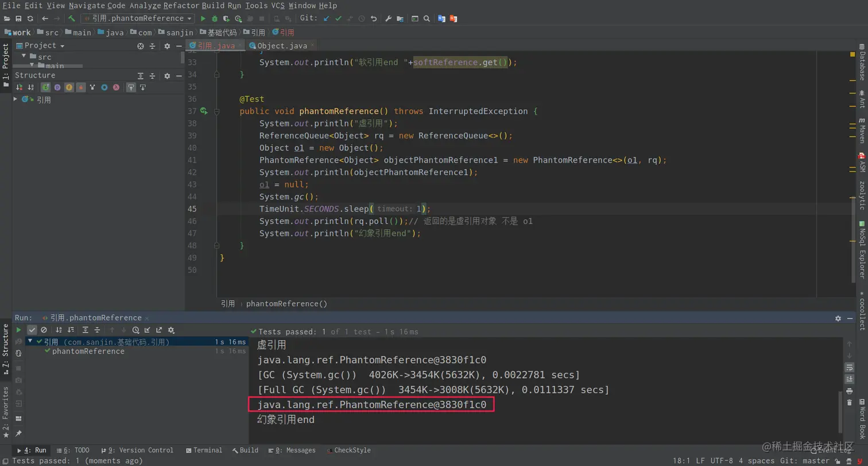This screenshot has width=868, height=466.
Task: Click the Git Update Project blue arrow
Action: 327,19
